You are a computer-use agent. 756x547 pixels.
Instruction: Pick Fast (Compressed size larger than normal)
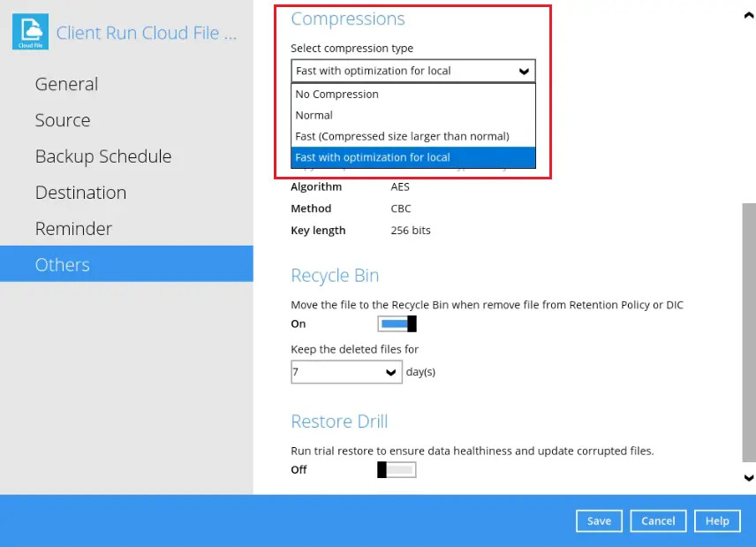coord(402,136)
